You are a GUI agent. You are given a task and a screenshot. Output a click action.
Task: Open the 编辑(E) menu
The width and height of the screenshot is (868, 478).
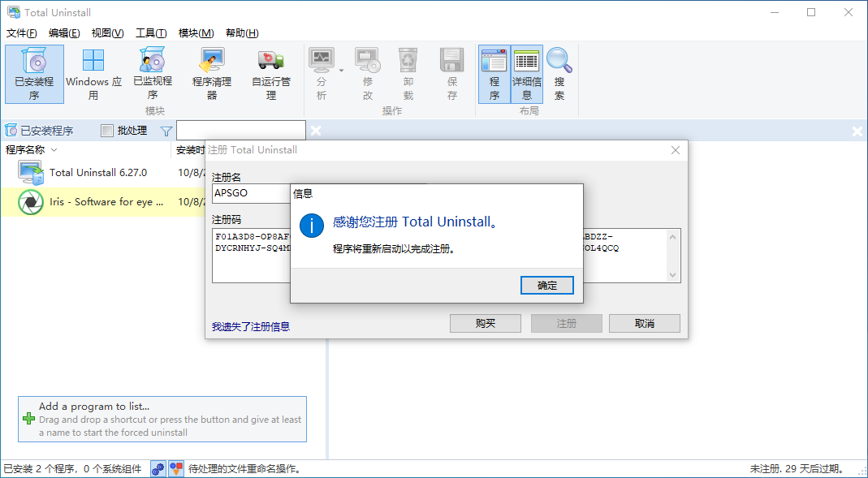click(x=64, y=33)
